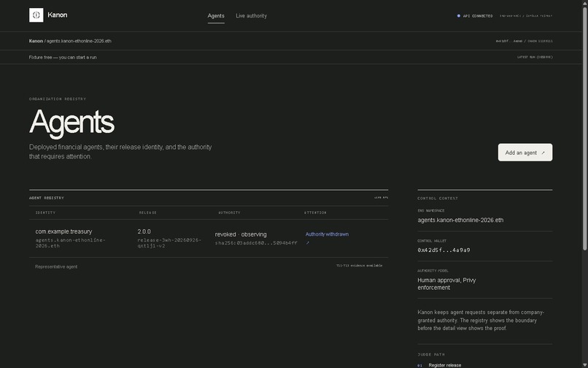Click the API connected status dot
588x368 pixels.
click(x=458, y=16)
